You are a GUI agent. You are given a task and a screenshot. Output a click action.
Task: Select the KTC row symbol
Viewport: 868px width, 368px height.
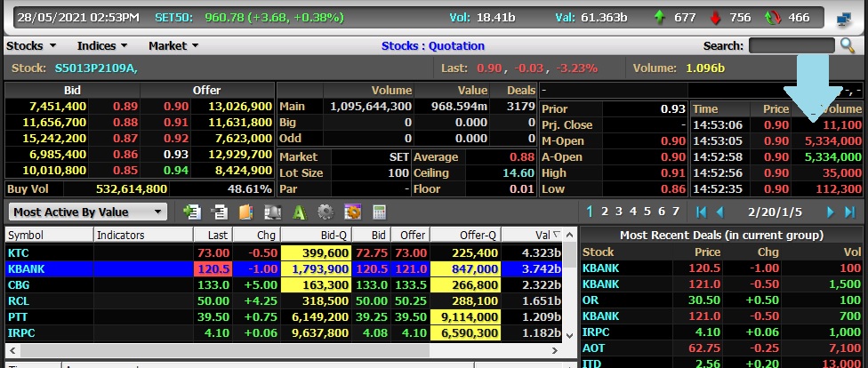pyautogui.click(x=19, y=253)
